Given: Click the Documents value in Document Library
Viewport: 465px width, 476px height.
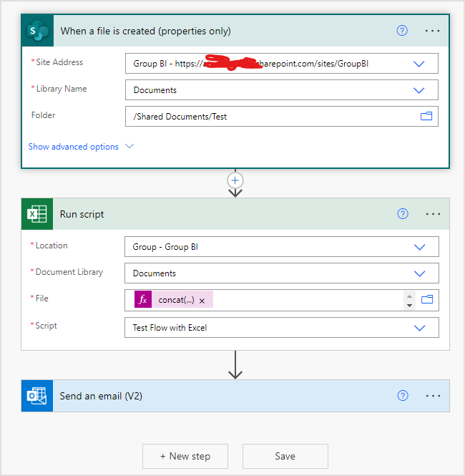Looking at the screenshot, I should click(x=155, y=273).
